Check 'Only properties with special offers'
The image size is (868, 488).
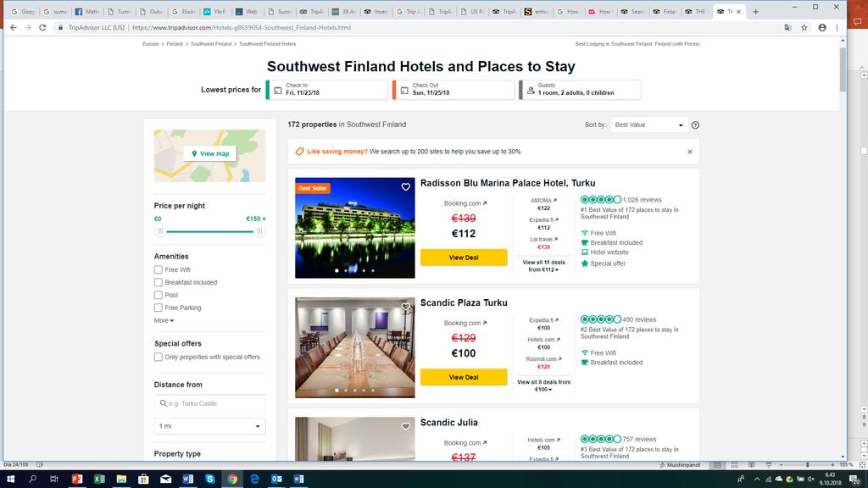tap(159, 358)
